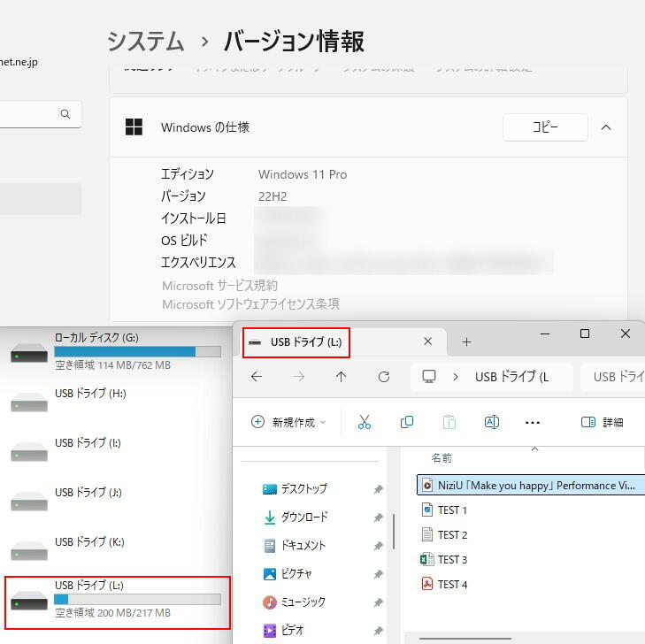Select the USB ドライブ (L:) tab
The image size is (645, 644).
click(x=305, y=342)
